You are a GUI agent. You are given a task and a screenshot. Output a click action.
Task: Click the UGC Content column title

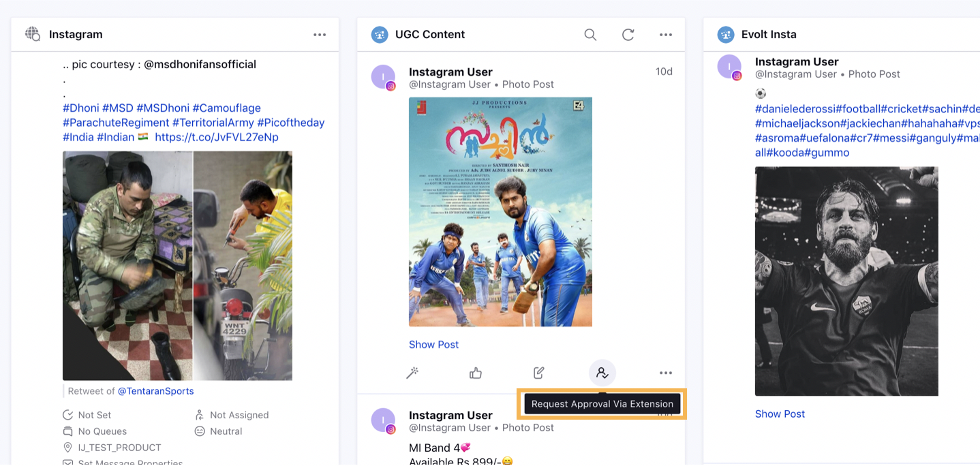(430, 35)
